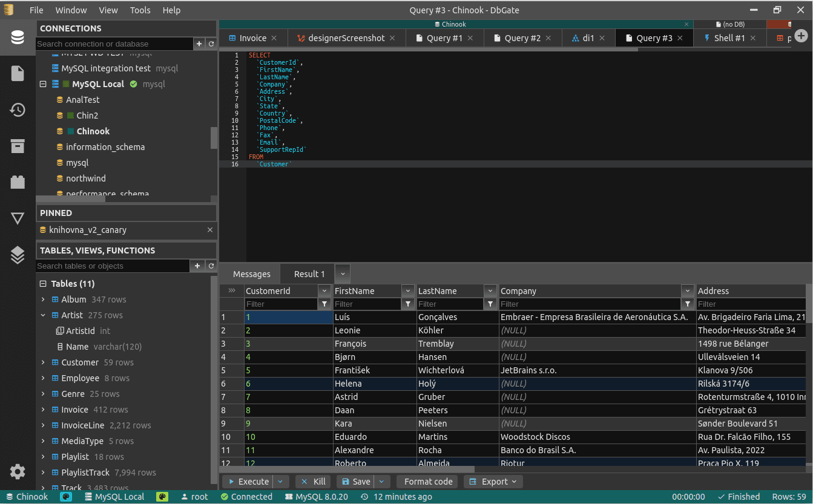Click the Format code button
813x504 pixels.
coord(427,481)
